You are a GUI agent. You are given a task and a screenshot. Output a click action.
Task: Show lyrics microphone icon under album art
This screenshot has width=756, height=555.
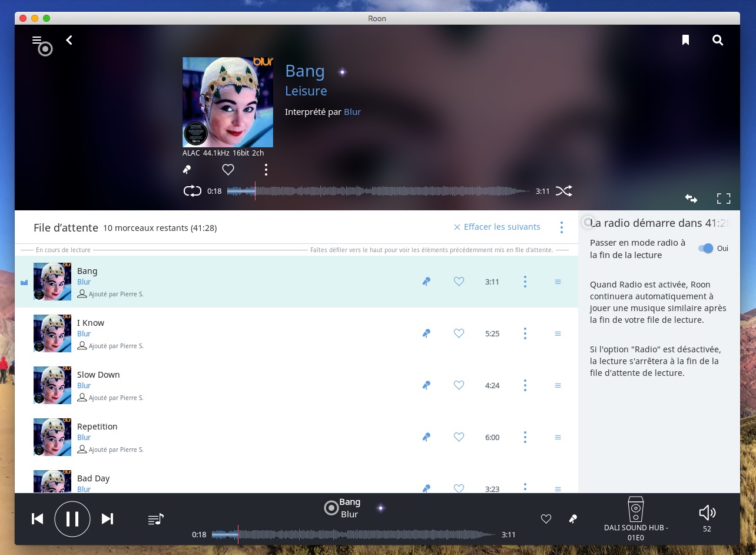pos(187,170)
